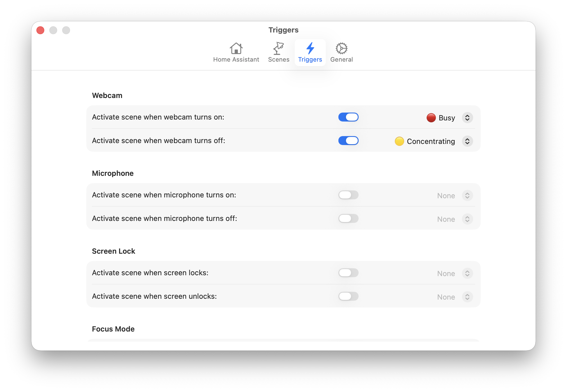
Task: Toggle webcam turns off trigger switch
Action: 348,141
